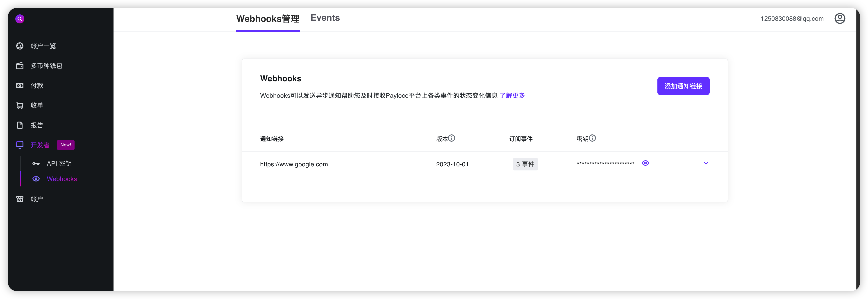Image resolution: width=868 pixels, height=299 pixels.
Task: Click the info icon next to 密钥
Action: click(592, 138)
